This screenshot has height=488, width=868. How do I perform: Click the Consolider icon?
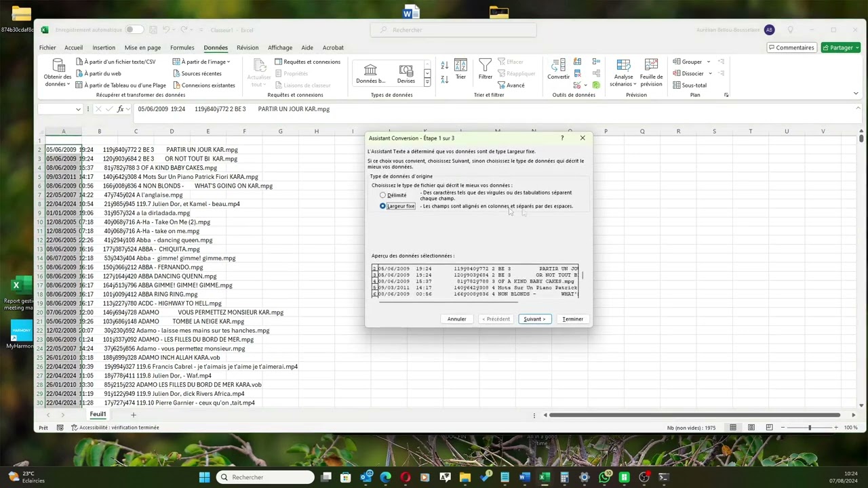coord(596,62)
